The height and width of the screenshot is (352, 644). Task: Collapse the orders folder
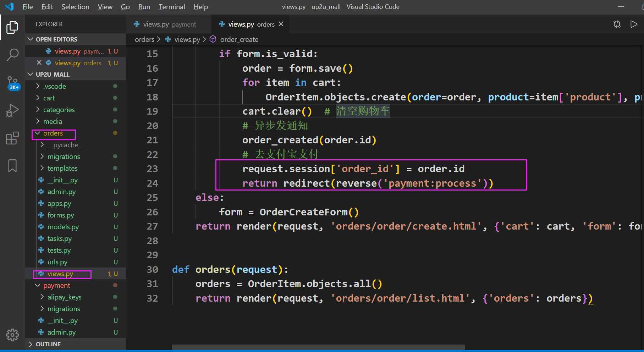[x=53, y=133]
